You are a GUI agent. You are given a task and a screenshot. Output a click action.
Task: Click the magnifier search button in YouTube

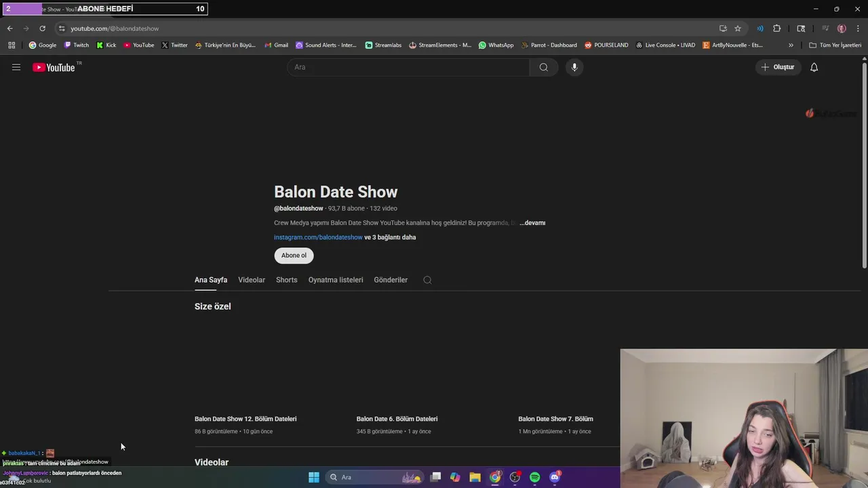544,67
